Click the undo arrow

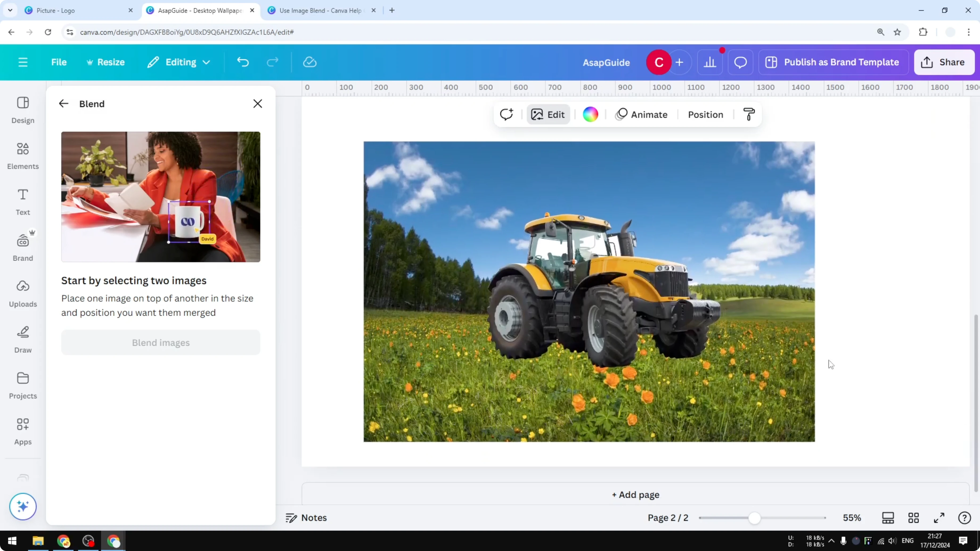pyautogui.click(x=243, y=62)
